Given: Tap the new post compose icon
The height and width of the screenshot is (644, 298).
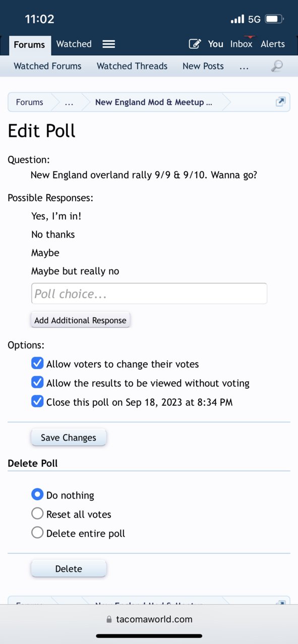Looking at the screenshot, I should [x=195, y=44].
